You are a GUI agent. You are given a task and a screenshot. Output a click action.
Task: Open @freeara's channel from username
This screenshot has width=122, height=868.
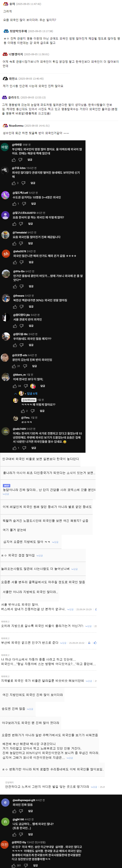[x=19, y=296]
